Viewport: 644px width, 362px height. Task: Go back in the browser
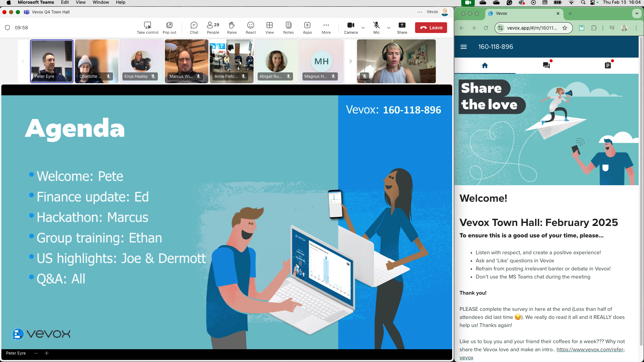pos(462,28)
